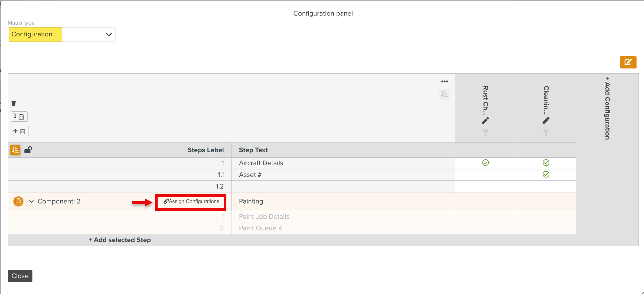Screen dimensions: 644x294
Task: Click the orange Component clipboard icon
Action: pyautogui.click(x=18, y=202)
